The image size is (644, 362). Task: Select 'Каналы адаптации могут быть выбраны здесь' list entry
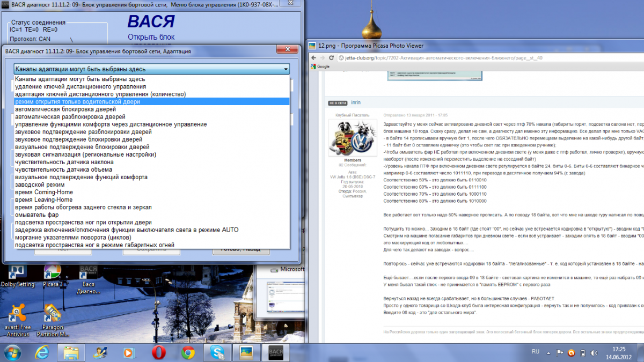151,79
